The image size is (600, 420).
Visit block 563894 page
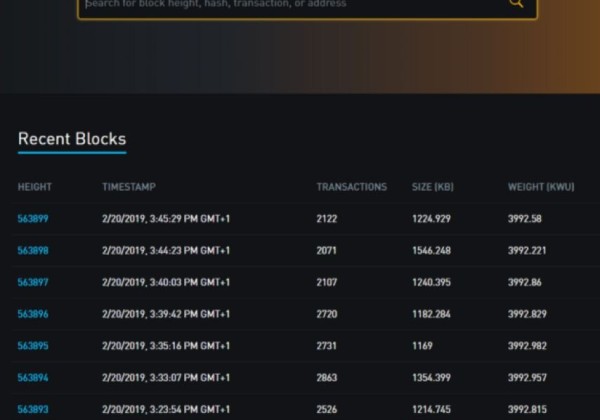(x=33, y=378)
